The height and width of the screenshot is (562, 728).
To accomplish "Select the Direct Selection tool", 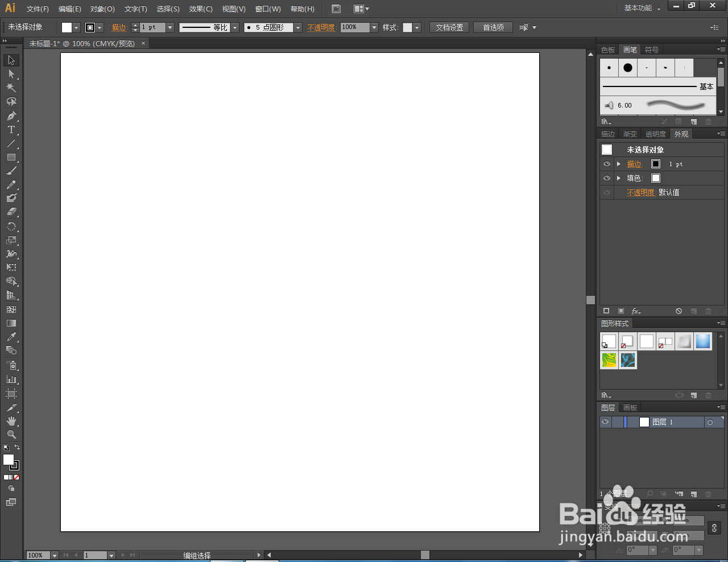I will pyautogui.click(x=11, y=74).
